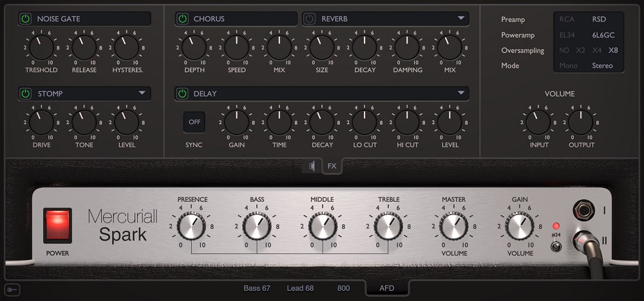Disable the Chorus effect power icon

pos(182,19)
